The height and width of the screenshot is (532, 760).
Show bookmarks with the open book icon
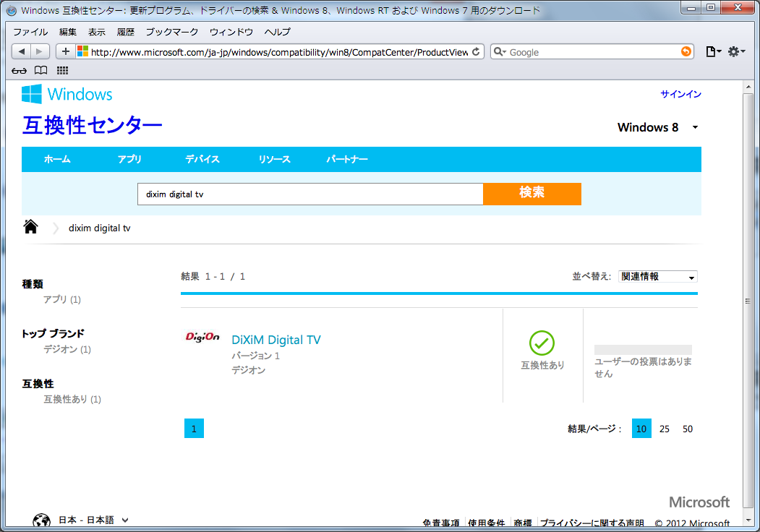41,71
